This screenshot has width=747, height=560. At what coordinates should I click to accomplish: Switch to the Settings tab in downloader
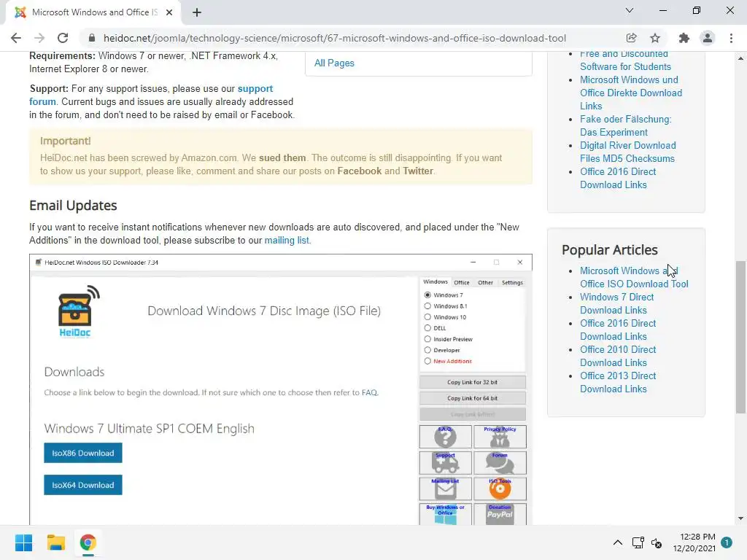(512, 282)
